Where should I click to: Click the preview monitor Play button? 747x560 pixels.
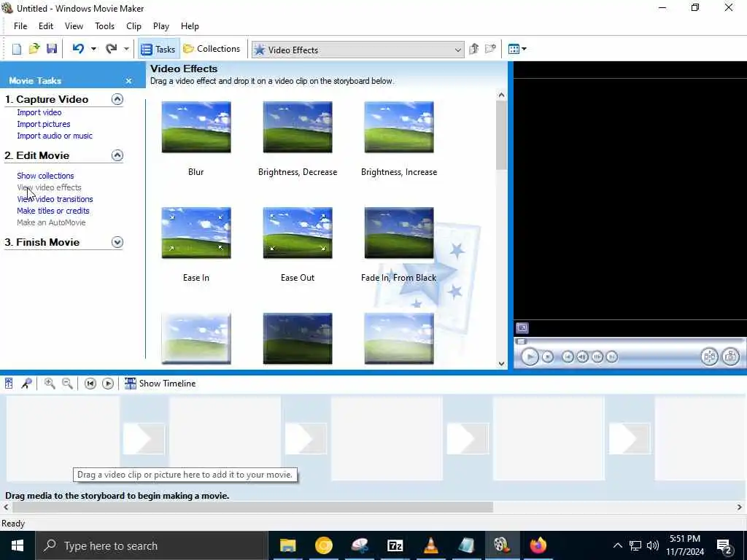pyautogui.click(x=530, y=357)
